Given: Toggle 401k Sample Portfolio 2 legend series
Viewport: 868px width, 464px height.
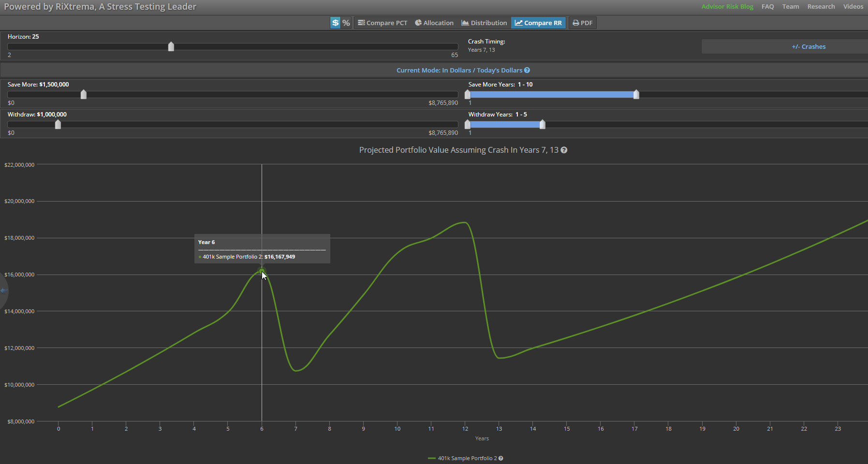Looking at the screenshot, I should (467, 458).
